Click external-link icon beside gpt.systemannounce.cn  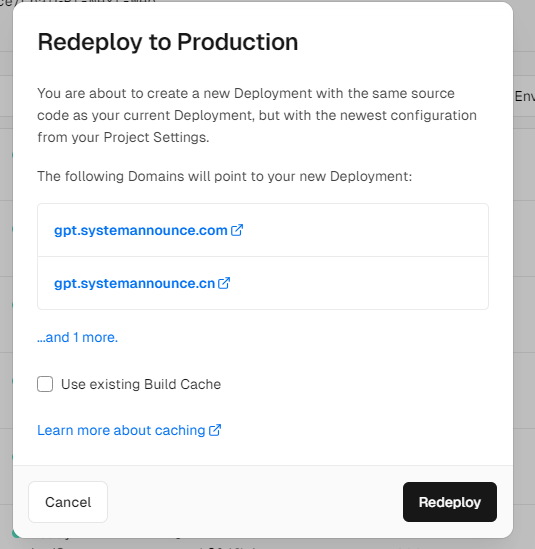[x=224, y=283]
